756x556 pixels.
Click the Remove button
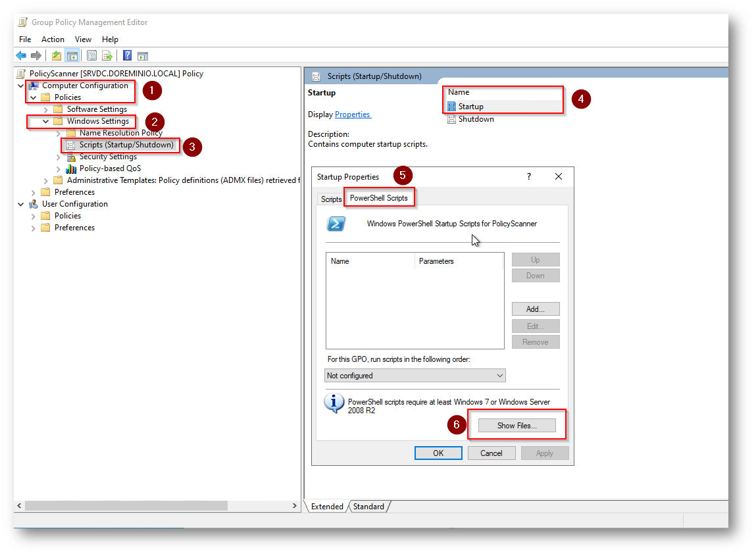tap(536, 342)
